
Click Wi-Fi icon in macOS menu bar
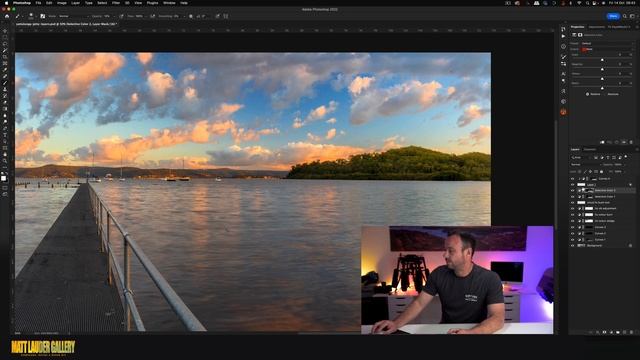click(579, 3)
